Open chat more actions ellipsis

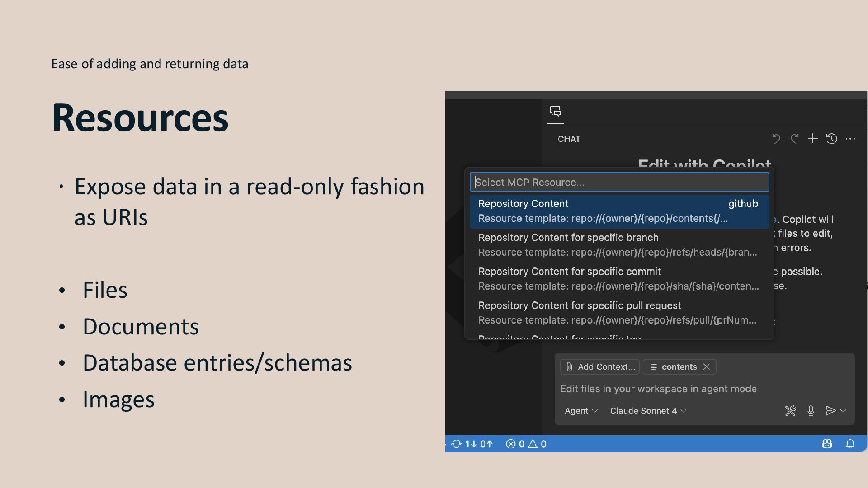(x=850, y=139)
